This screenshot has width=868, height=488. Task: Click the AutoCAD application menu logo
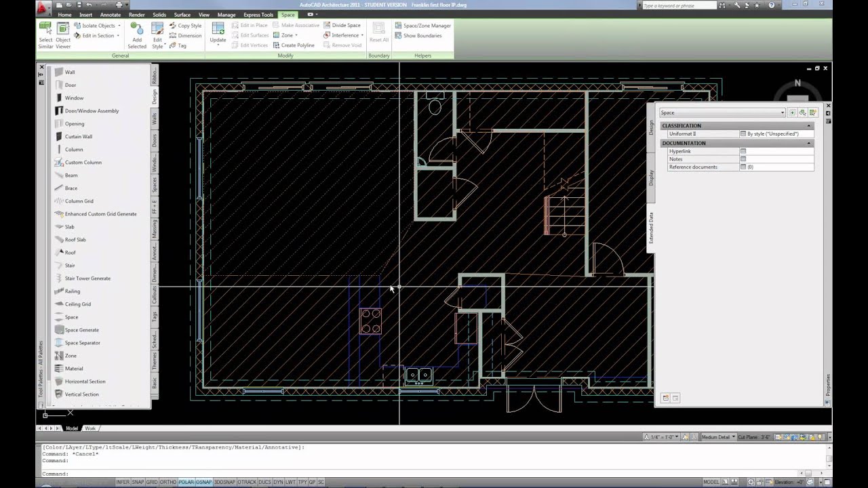[43, 7]
